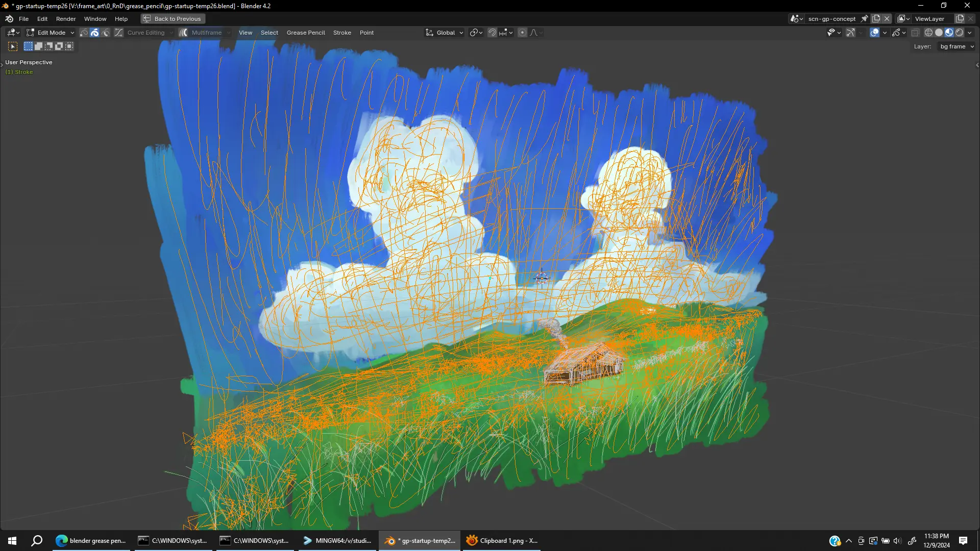This screenshot has height=551, width=980.
Task: Open the Stroke menu
Action: (x=342, y=33)
